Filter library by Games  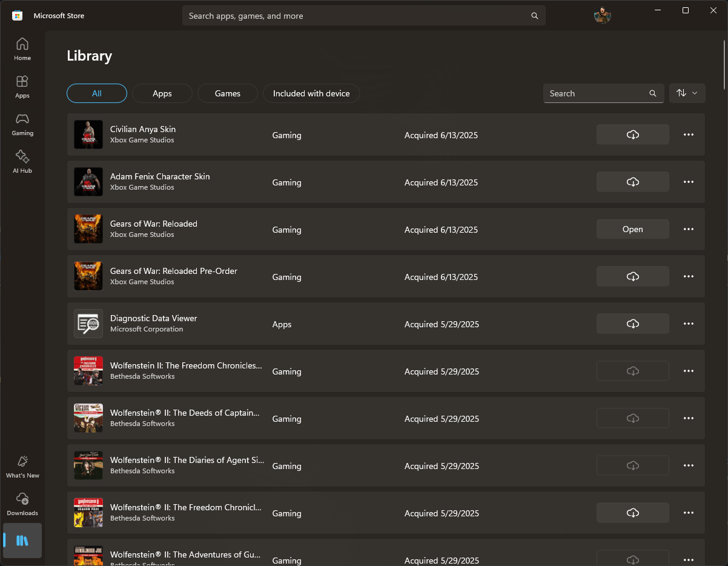[x=228, y=93]
